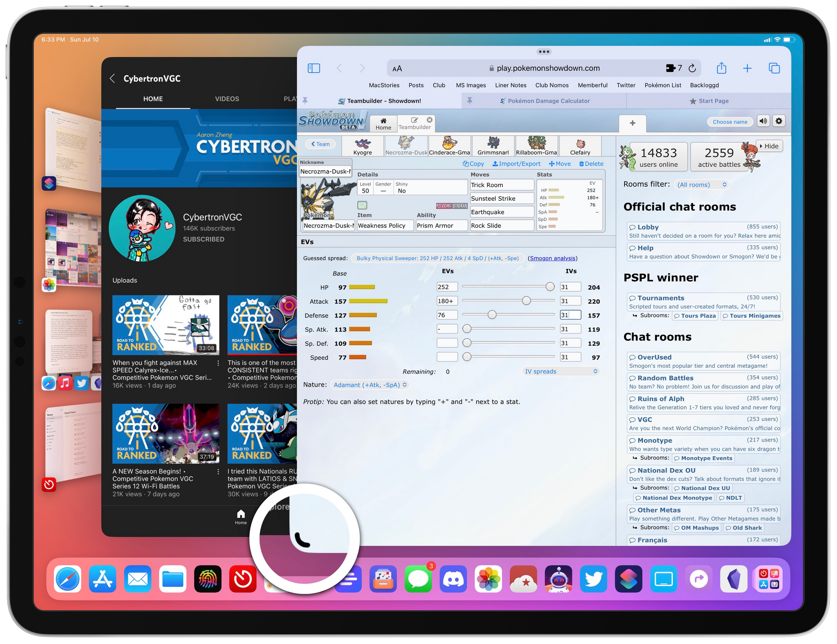This screenshot has width=837, height=644.
Task: Switch to Start Page tab
Action: (709, 101)
